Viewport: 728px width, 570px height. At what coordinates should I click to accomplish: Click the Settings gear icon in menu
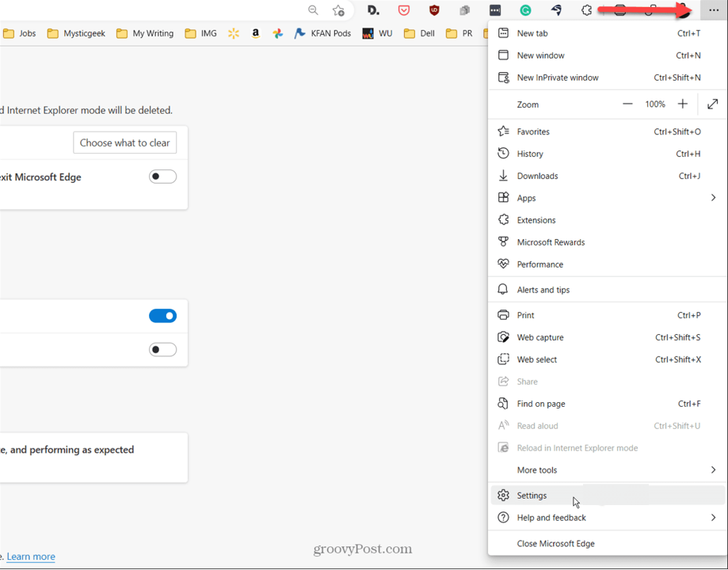click(x=503, y=496)
